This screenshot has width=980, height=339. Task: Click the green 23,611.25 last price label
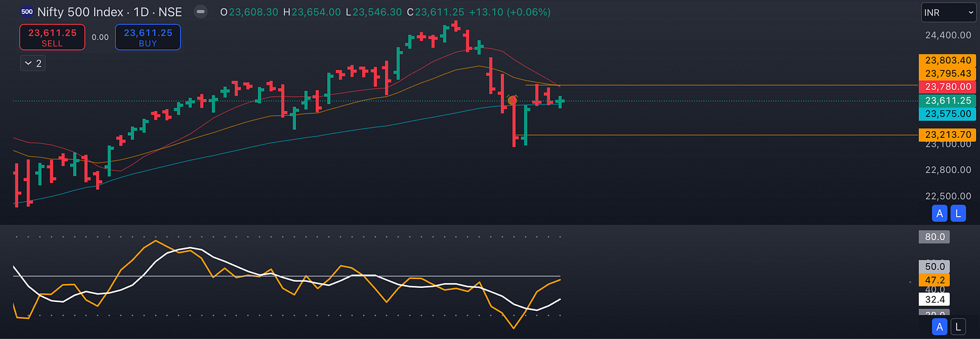click(x=947, y=100)
